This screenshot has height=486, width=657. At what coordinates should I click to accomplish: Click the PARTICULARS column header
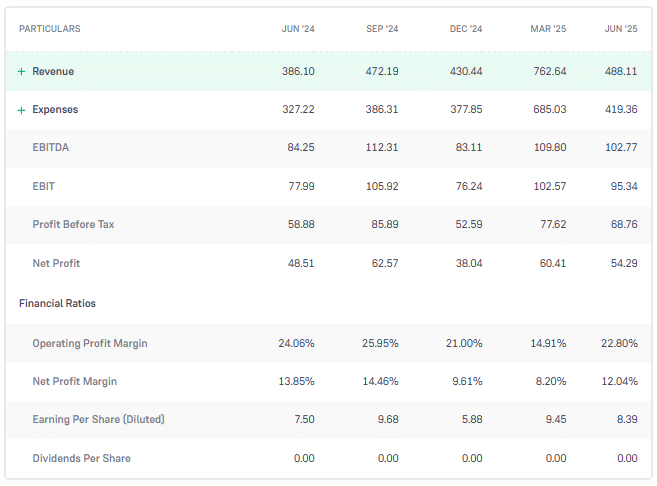[49, 29]
